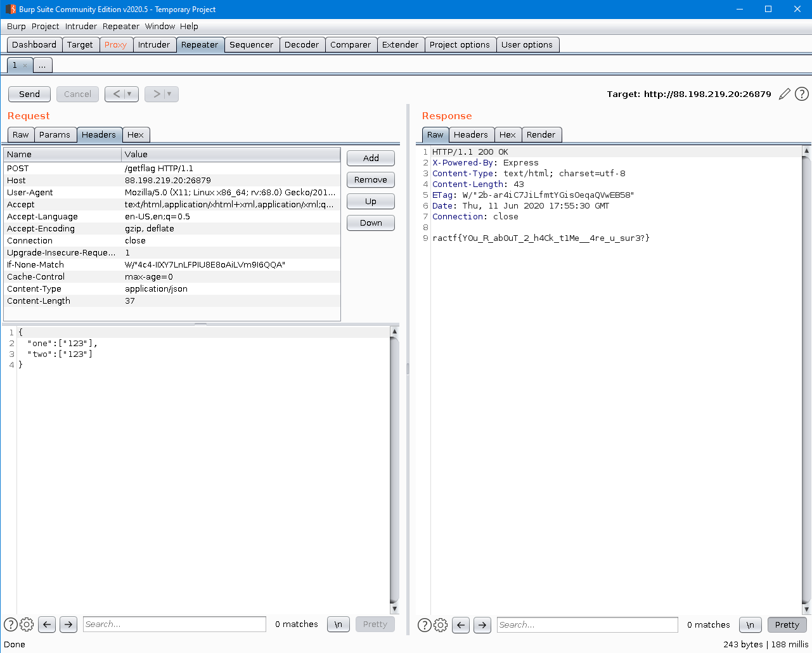The height and width of the screenshot is (653, 812).
Task: Move selected header Down
Action: pos(371,223)
